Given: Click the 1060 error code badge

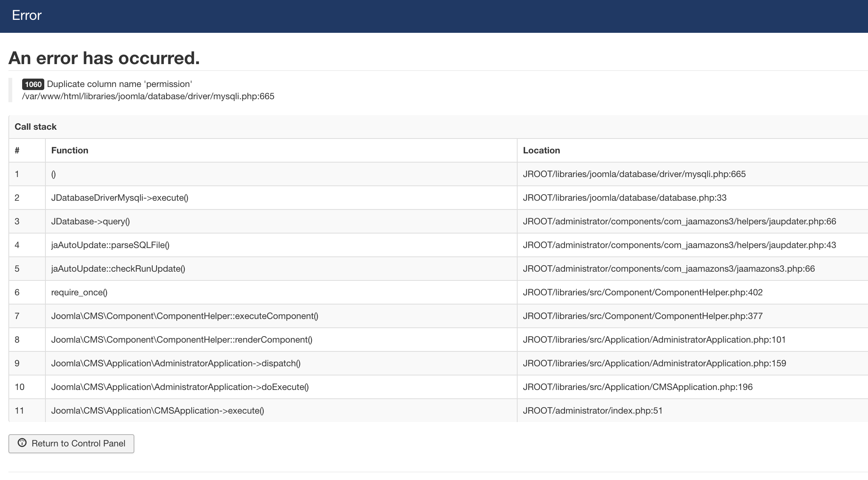Looking at the screenshot, I should pos(33,84).
